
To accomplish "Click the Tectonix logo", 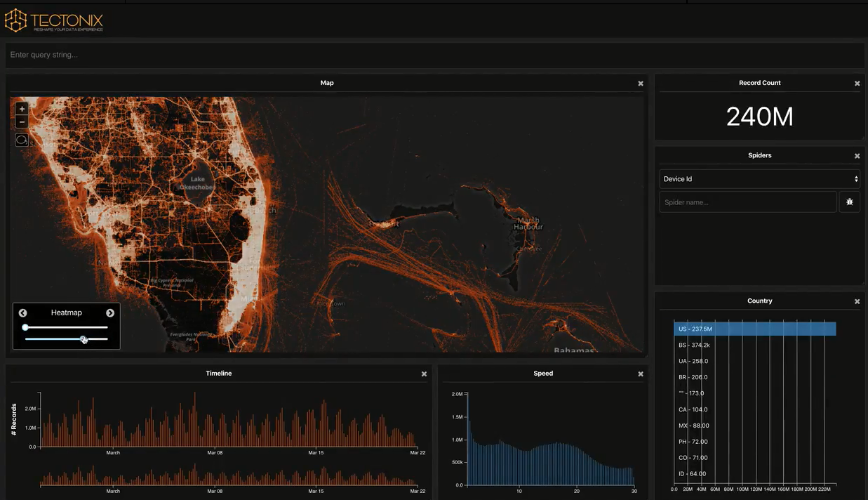I will click(x=54, y=21).
